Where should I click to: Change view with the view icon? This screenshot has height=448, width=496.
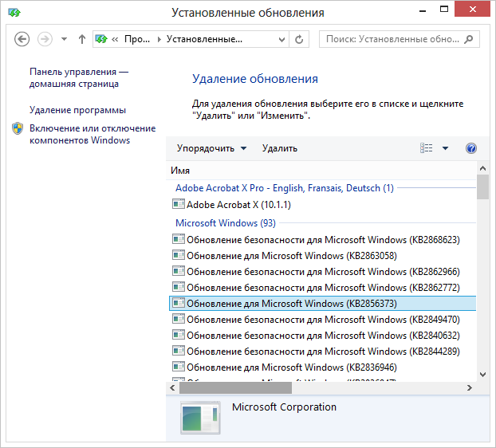[x=426, y=148]
